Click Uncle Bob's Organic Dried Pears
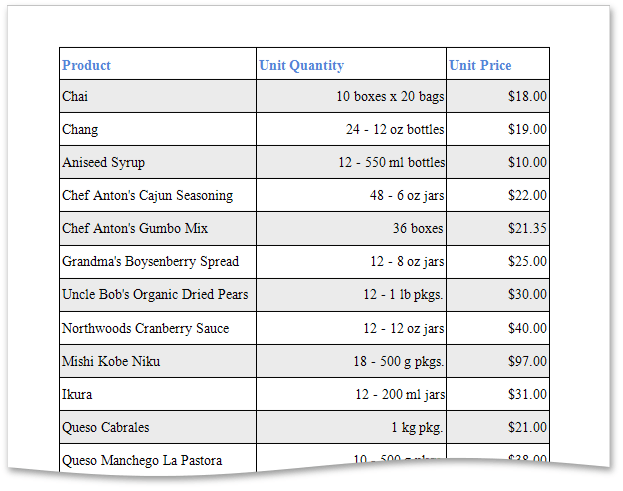 155,295
